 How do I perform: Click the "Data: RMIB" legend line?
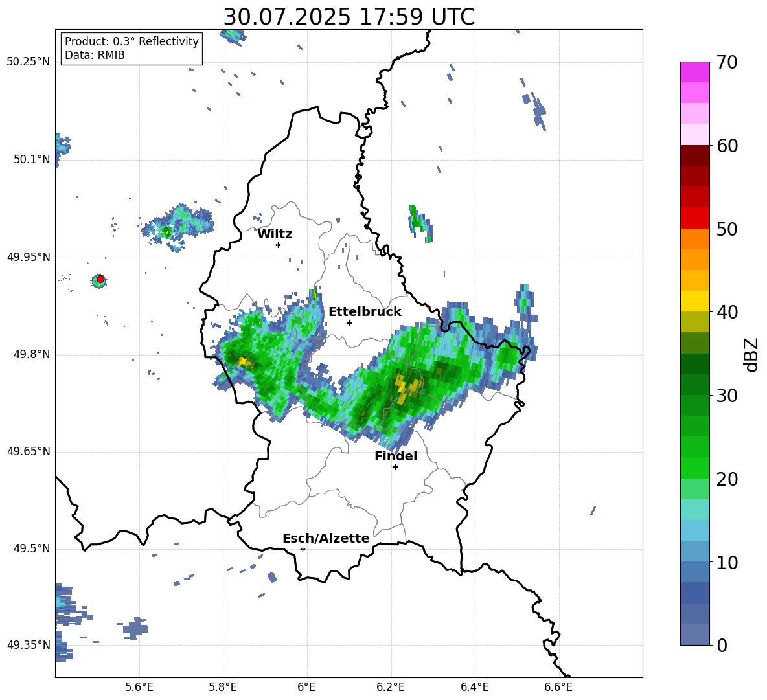point(95,55)
